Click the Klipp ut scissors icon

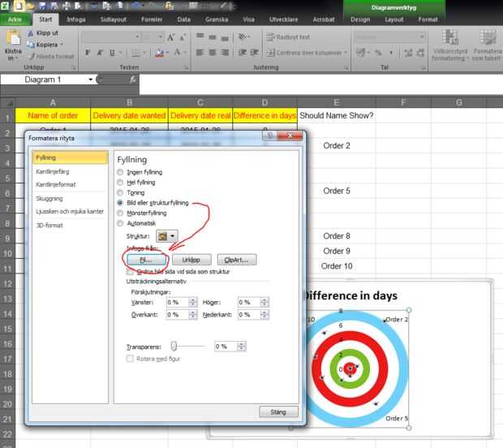30,33
